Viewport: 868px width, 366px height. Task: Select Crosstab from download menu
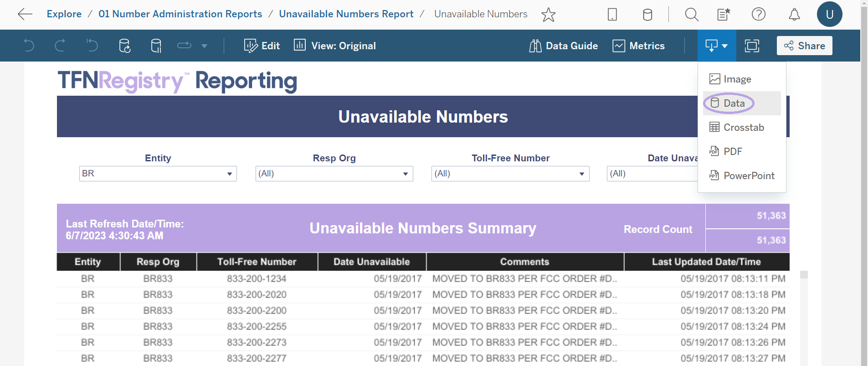tap(742, 127)
